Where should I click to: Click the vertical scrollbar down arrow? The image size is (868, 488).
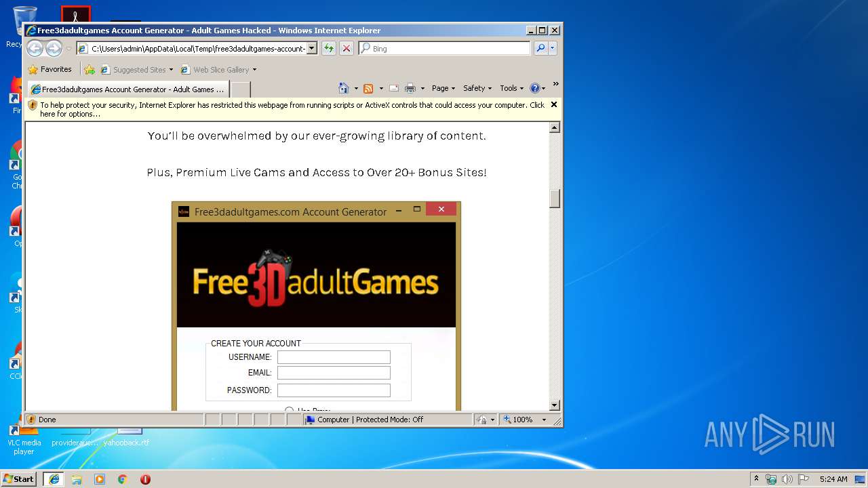555,405
